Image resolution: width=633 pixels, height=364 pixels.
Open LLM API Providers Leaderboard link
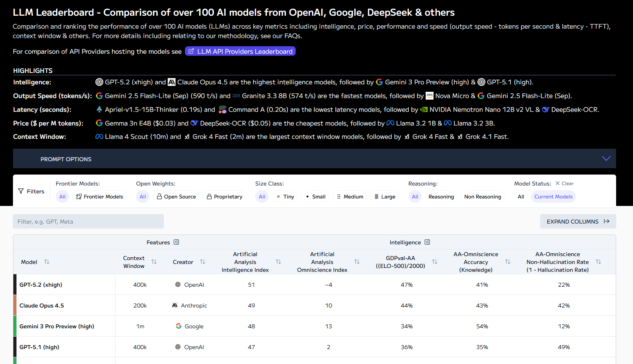pyautogui.click(x=240, y=51)
